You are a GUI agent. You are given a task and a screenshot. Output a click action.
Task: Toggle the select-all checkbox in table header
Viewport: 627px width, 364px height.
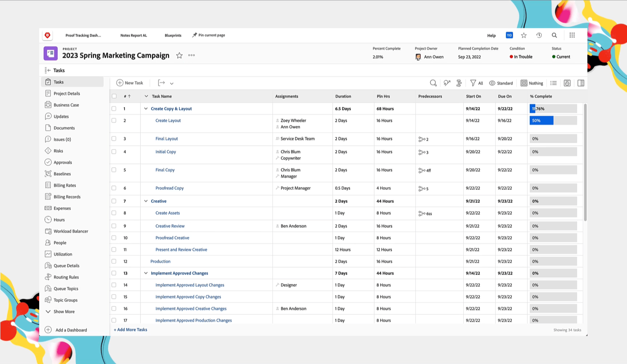pyautogui.click(x=114, y=96)
